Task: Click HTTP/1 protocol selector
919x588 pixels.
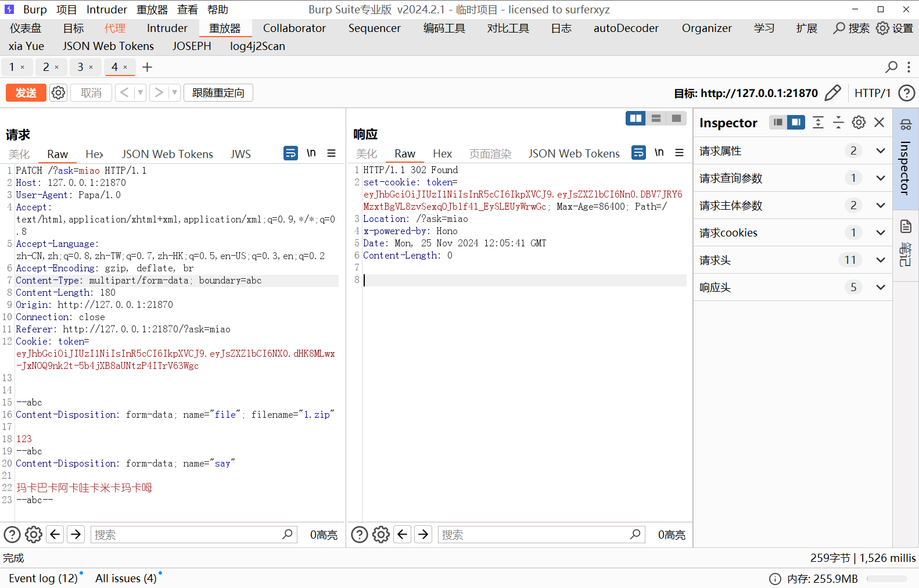Action: pos(873,93)
